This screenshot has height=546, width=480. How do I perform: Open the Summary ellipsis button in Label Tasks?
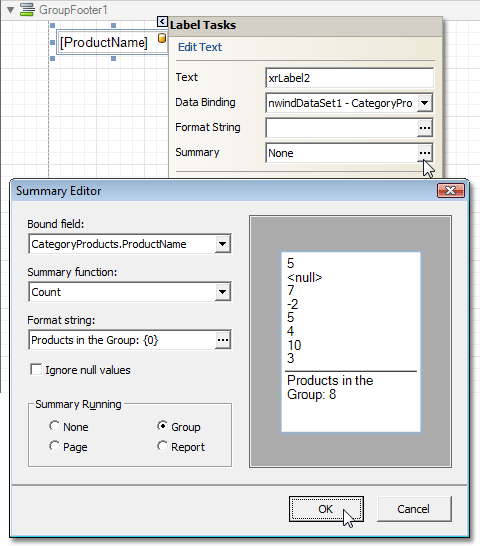(425, 153)
